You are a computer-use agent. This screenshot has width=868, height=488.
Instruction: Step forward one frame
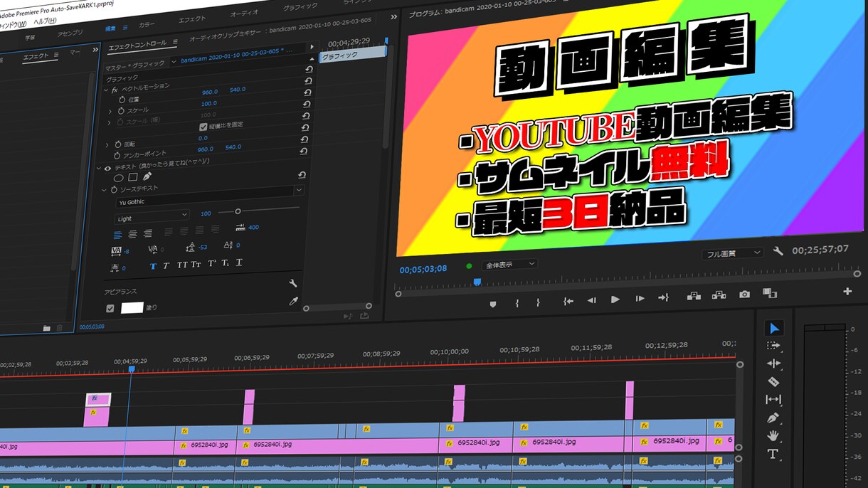point(640,299)
